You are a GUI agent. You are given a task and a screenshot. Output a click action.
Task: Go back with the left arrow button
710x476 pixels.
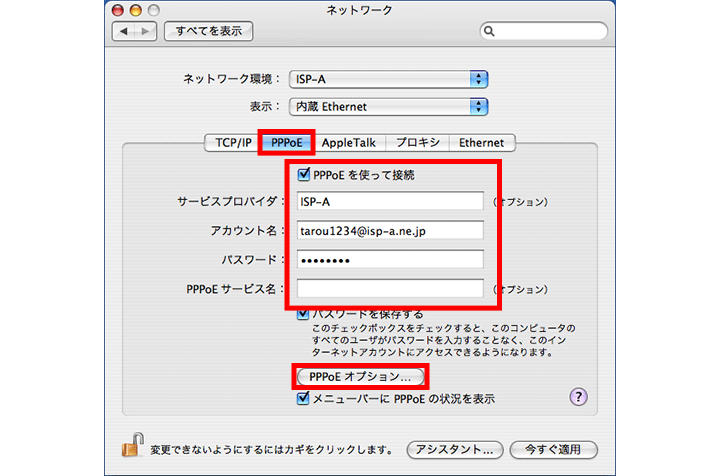127,32
